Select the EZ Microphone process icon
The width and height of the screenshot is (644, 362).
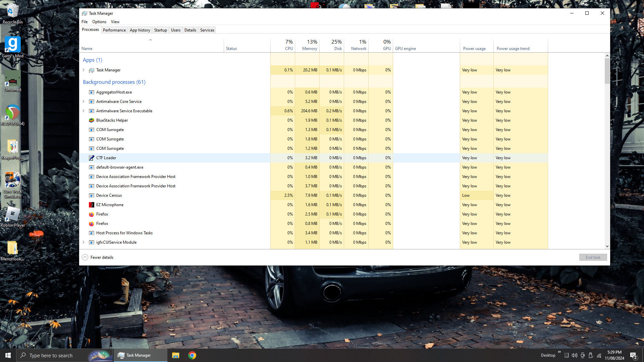click(91, 205)
